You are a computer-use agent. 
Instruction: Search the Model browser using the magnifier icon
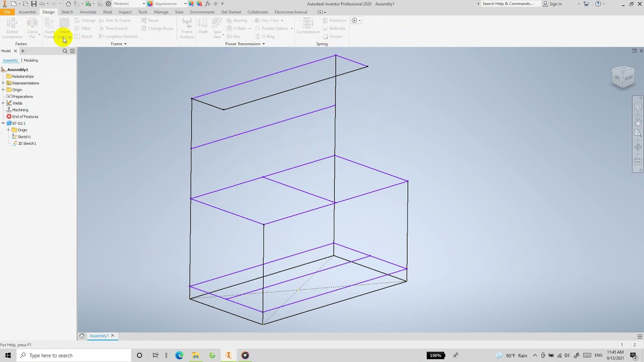(x=65, y=51)
